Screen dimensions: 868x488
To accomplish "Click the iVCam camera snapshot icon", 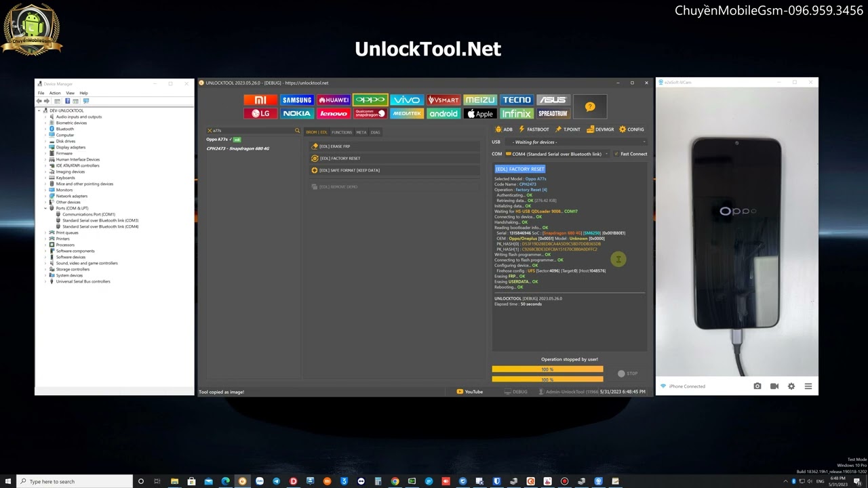I will coord(757,386).
